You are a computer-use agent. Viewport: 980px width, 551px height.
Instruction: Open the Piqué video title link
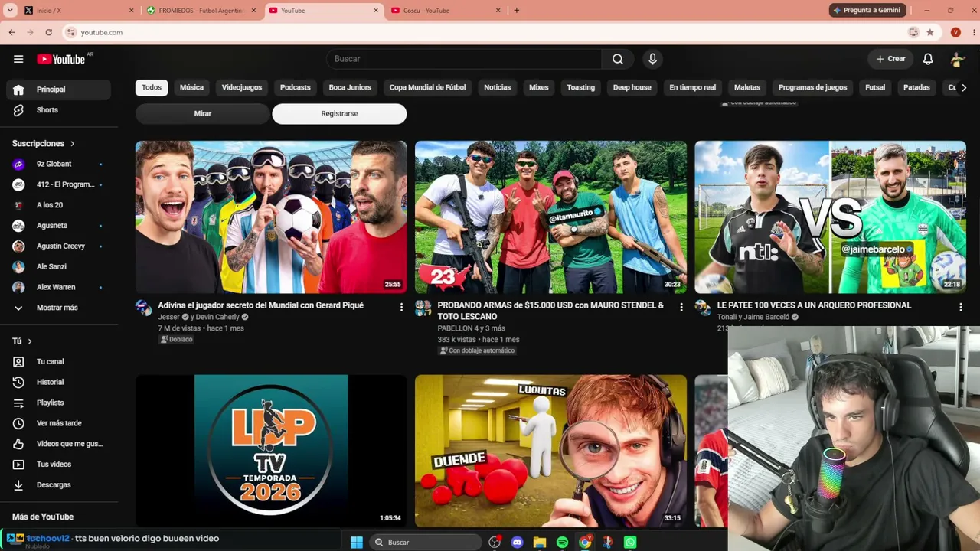[x=260, y=305]
